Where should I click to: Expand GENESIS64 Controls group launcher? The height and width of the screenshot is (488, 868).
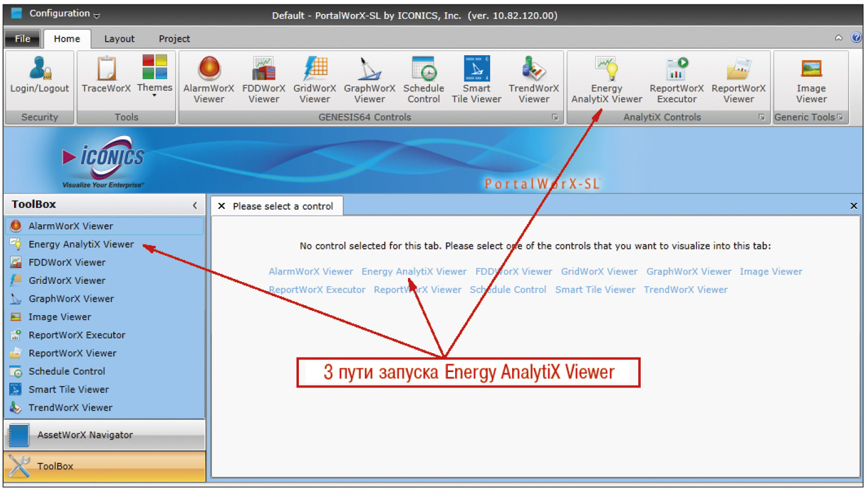click(555, 117)
